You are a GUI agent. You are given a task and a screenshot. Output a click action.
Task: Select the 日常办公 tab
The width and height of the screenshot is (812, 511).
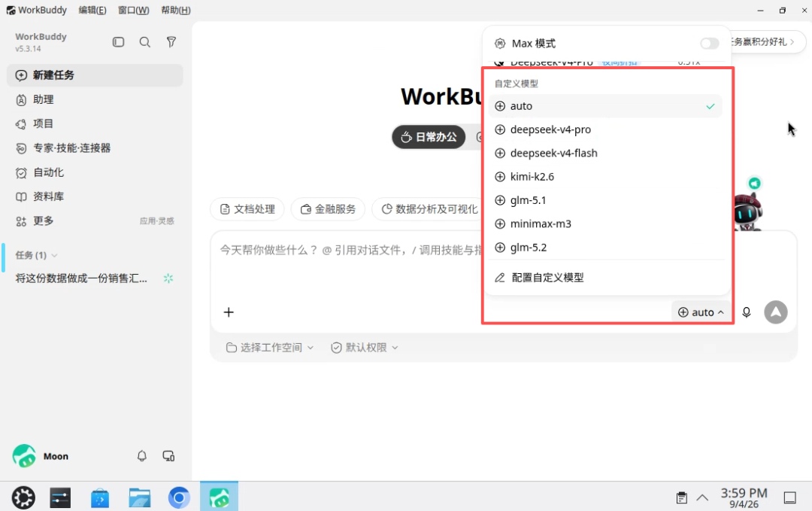(429, 137)
